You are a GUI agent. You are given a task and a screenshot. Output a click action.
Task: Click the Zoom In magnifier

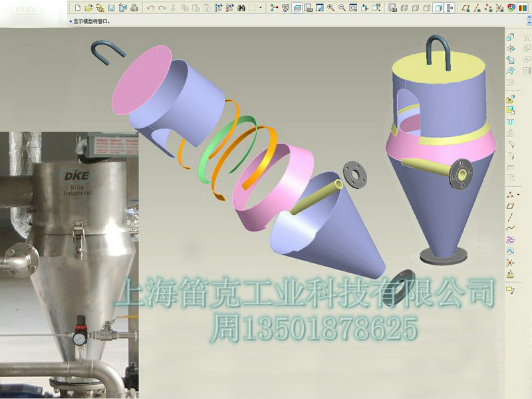click(x=331, y=8)
